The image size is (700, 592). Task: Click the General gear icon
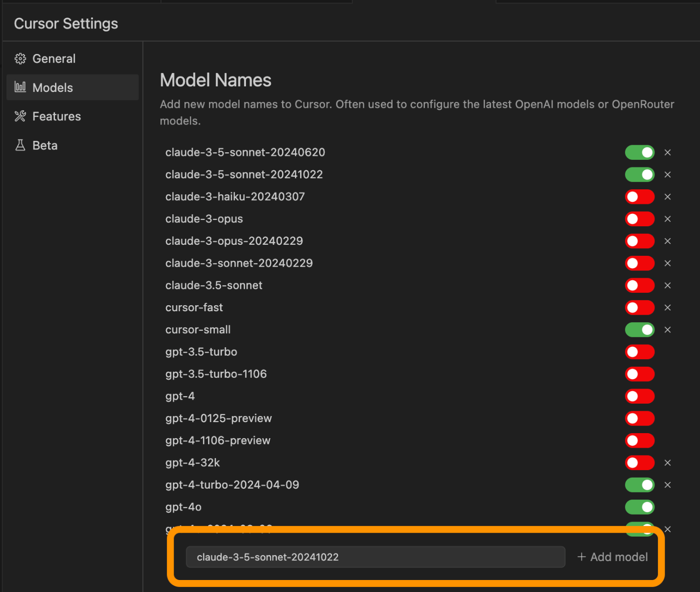click(x=20, y=59)
